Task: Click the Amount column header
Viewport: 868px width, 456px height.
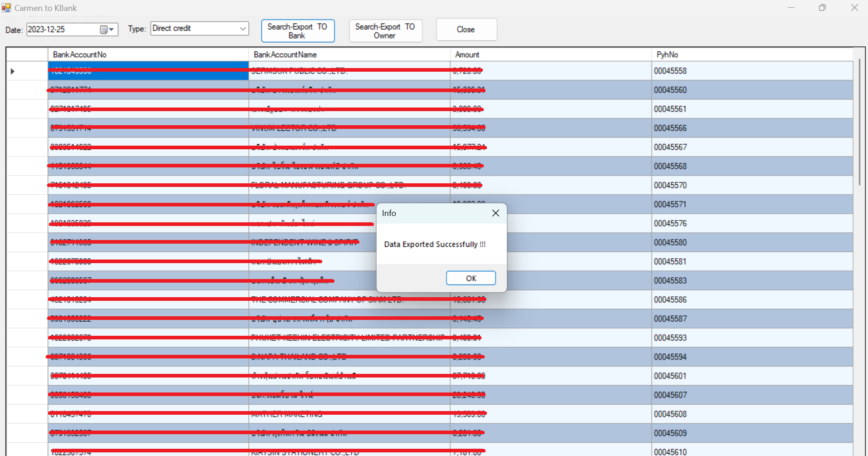Action: [467, 55]
